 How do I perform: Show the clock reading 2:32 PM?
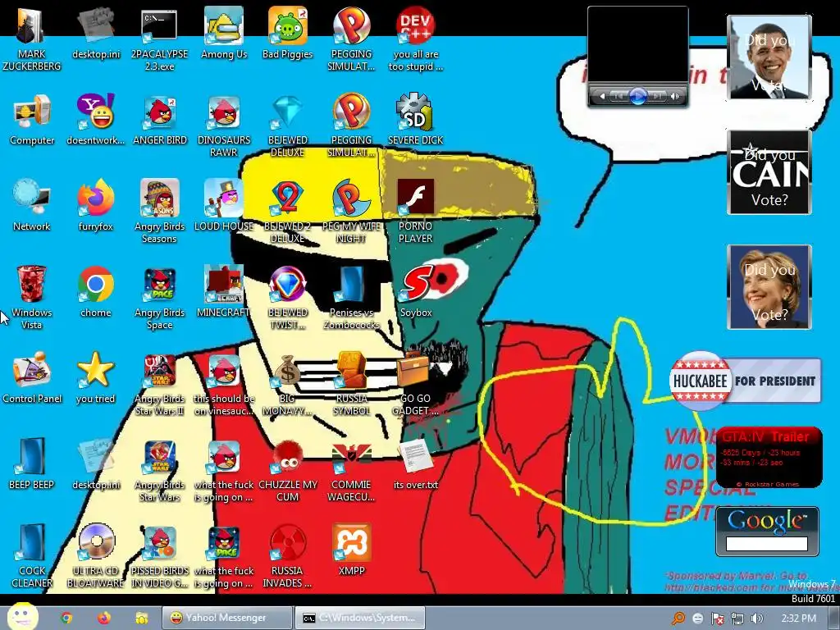point(798,619)
